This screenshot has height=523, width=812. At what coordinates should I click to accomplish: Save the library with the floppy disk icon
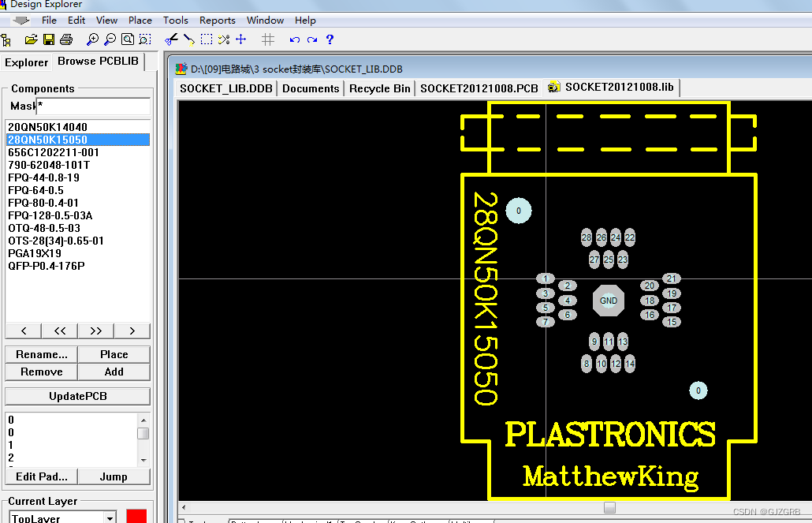[x=49, y=39]
